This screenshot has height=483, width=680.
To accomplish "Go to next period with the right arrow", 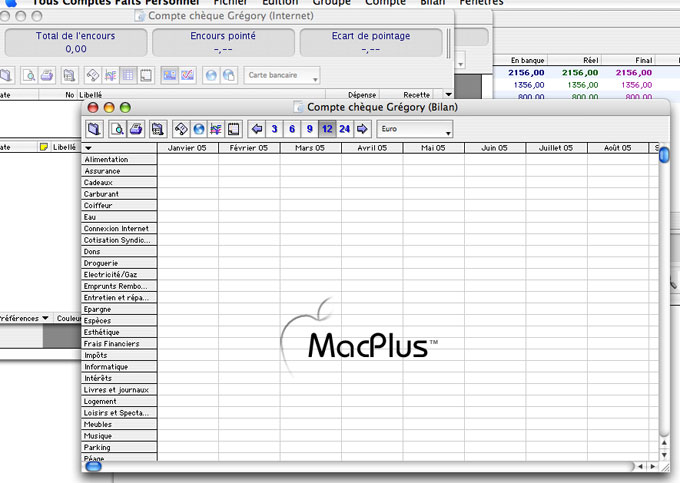I will [x=362, y=129].
